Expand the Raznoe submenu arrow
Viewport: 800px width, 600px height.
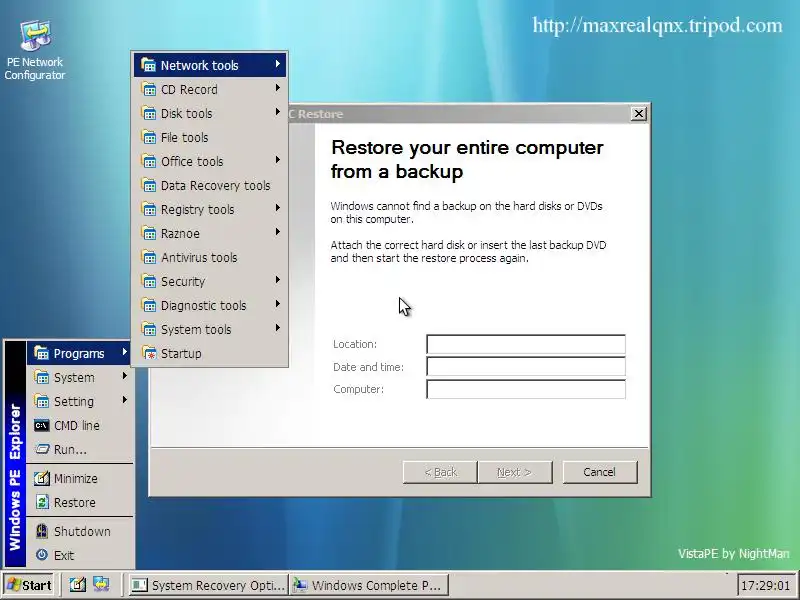[278, 232]
